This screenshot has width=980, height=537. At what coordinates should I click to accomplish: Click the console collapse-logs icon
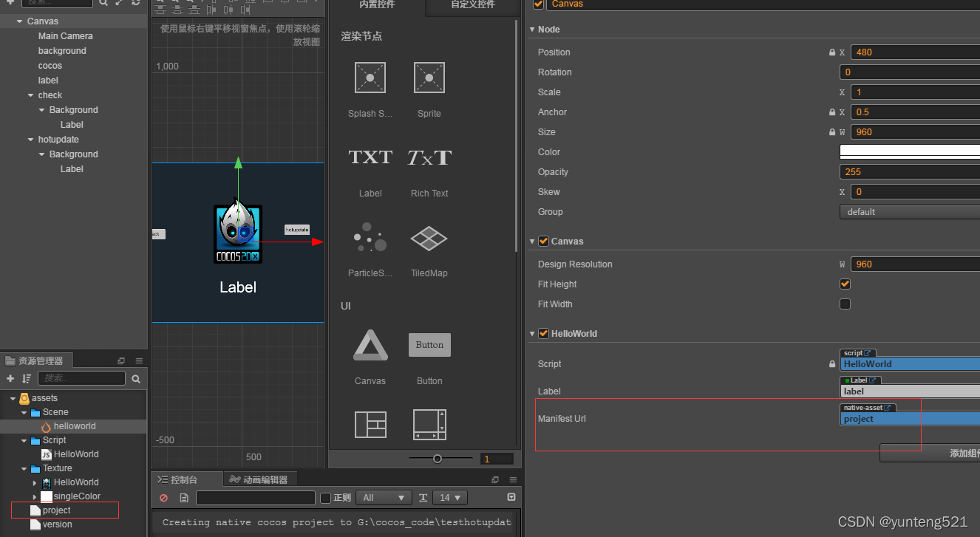(x=511, y=498)
